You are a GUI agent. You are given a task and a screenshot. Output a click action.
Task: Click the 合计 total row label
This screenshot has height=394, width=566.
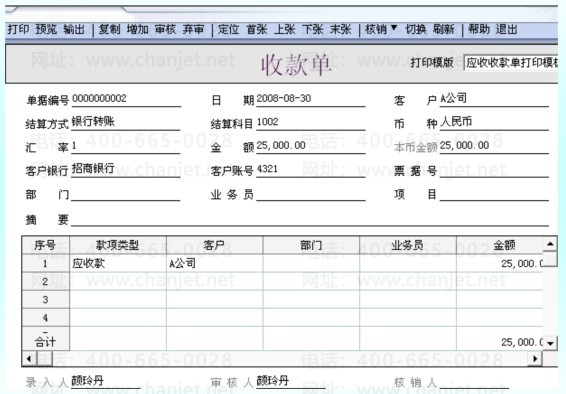(x=45, y=341)
